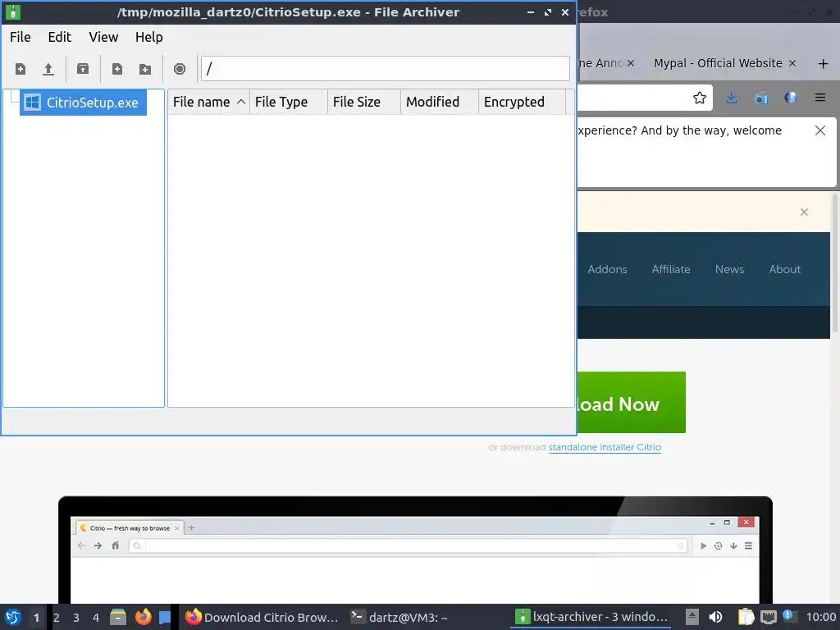The height and width of the screenshot is (630, 840).
Task: Close the partially hidden Firefox tab ending 'ne Annc'
Action: [631, 63]
